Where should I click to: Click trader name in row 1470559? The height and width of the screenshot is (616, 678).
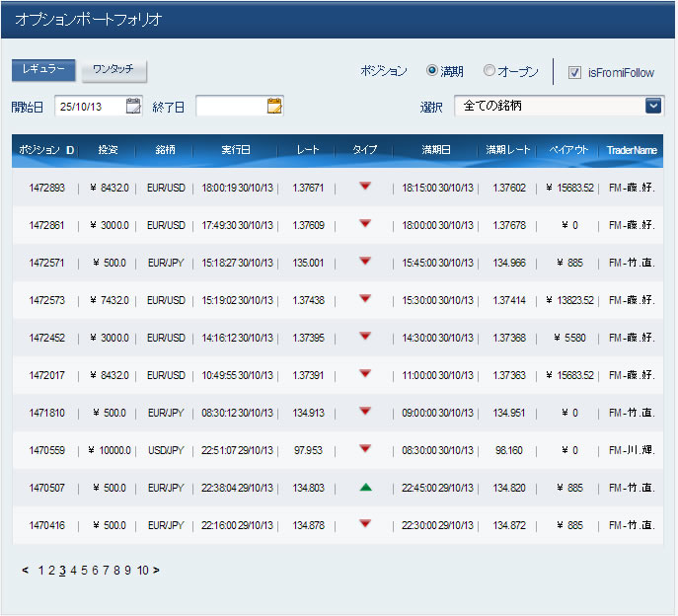point(632,450)
